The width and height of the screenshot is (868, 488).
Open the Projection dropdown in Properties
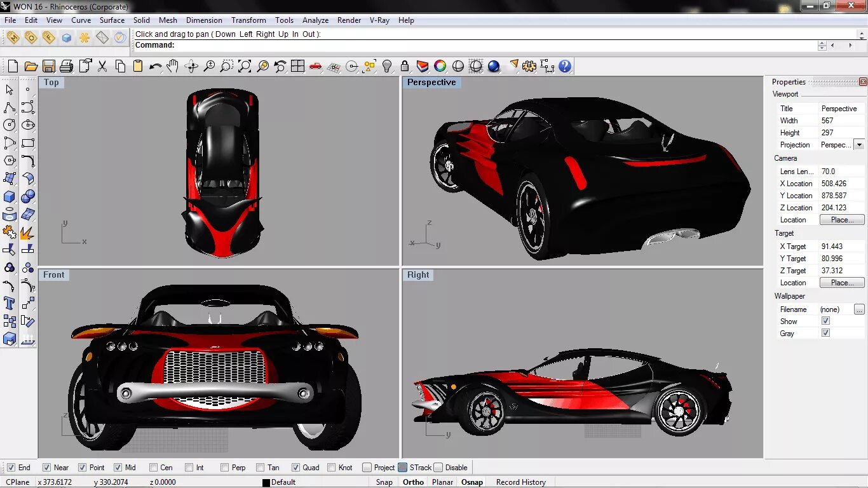(859, 144)
